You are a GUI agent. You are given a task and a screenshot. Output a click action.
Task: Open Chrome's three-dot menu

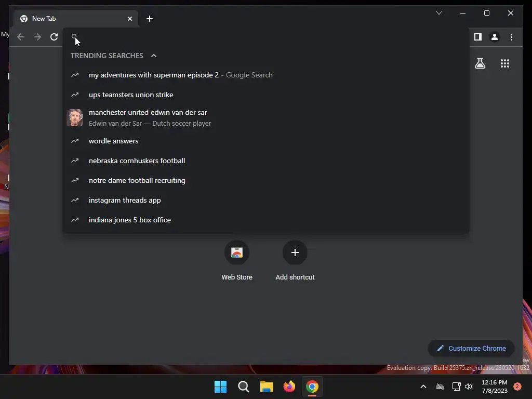click(511, 37)
